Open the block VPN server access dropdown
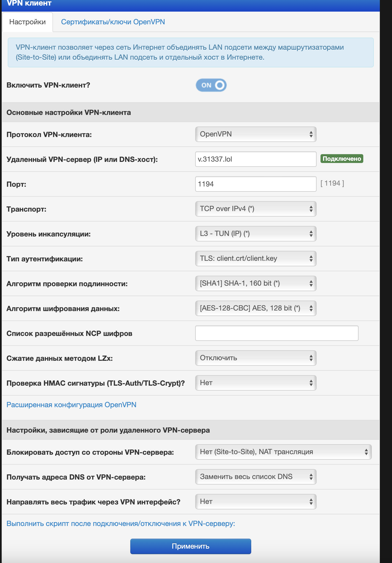This screenshot has height=563, width=392. click(x=283, y=452)
